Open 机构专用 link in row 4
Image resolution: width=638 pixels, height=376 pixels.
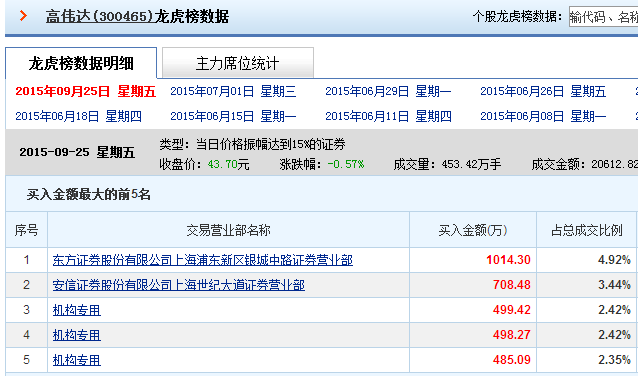coord(76,335)
